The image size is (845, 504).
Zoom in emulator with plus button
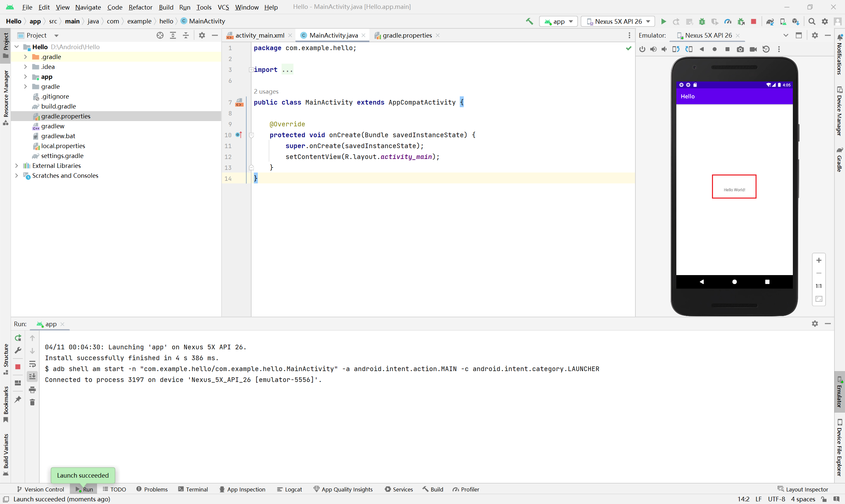[819, 261]
